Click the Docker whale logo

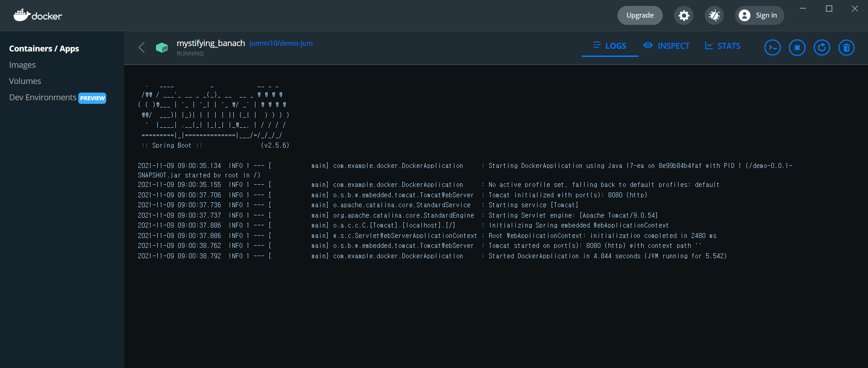coord(38,15)
